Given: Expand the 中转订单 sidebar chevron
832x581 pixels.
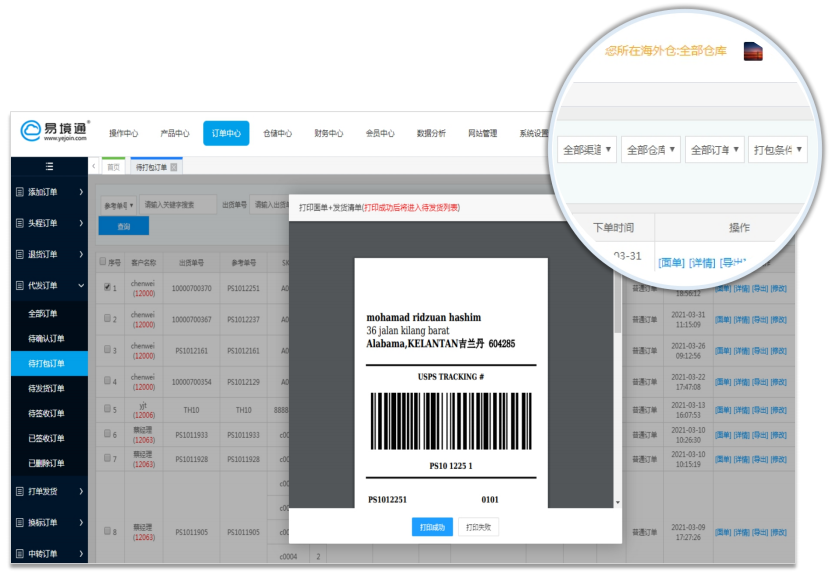Looking at the screenshot, I should [x=81, y=553].
